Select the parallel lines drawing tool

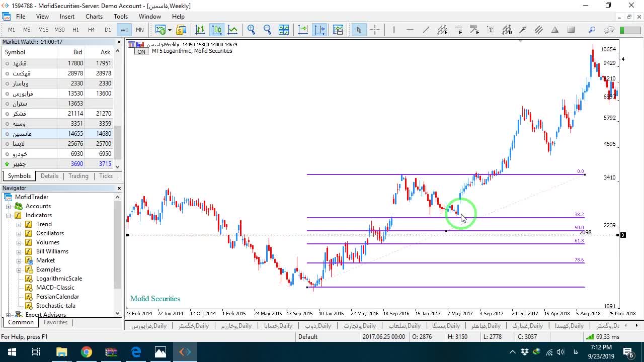coord(539,30)
